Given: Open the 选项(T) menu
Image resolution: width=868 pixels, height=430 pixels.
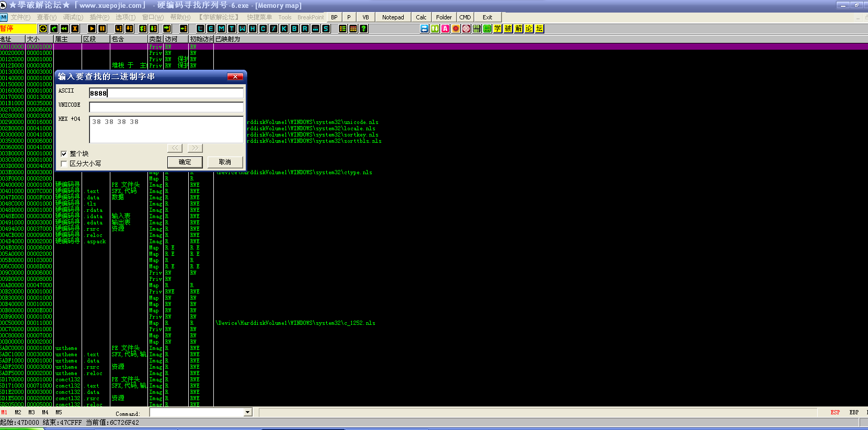Looking at the screenshot, I should [125, 17].
